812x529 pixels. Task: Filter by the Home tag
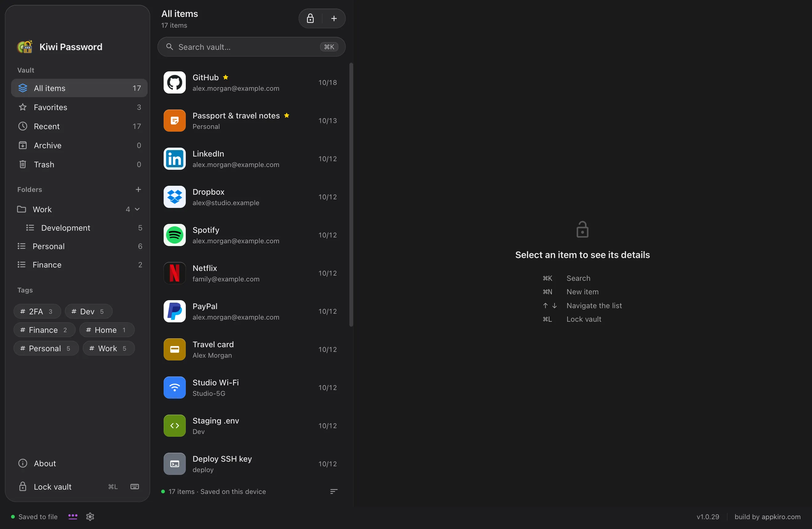click(107, 330)
